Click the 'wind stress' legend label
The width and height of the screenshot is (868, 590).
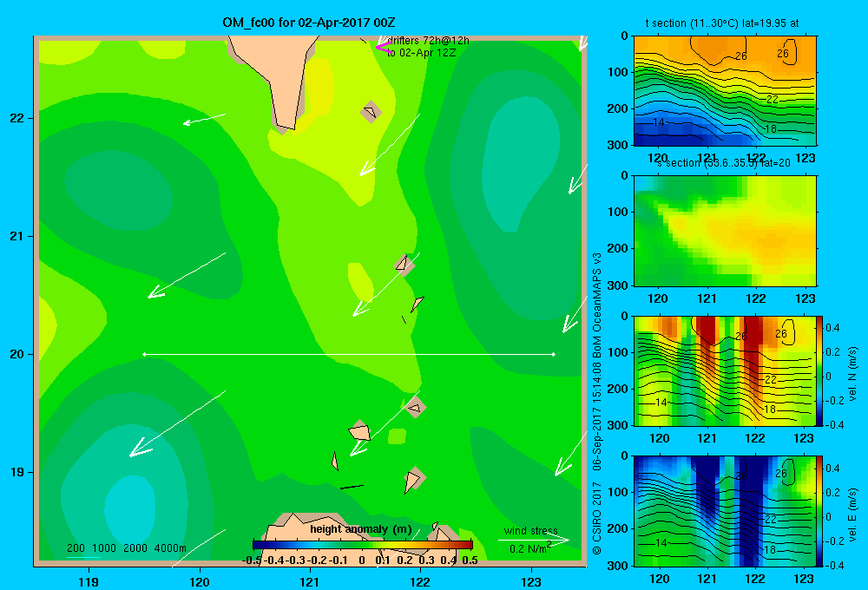531,531
